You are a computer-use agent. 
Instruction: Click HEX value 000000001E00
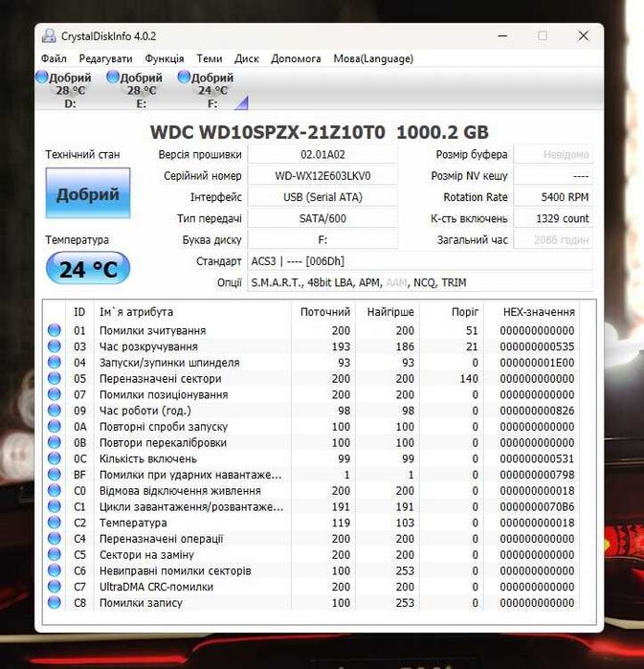tap(537, 363)
